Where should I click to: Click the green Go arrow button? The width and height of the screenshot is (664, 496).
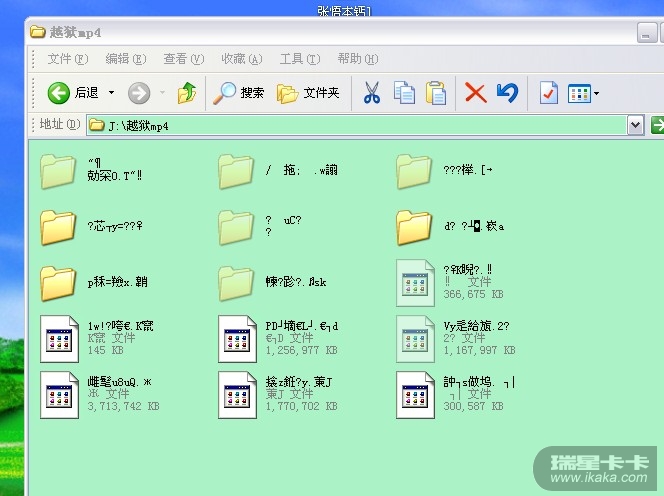[x=657, y=125]
